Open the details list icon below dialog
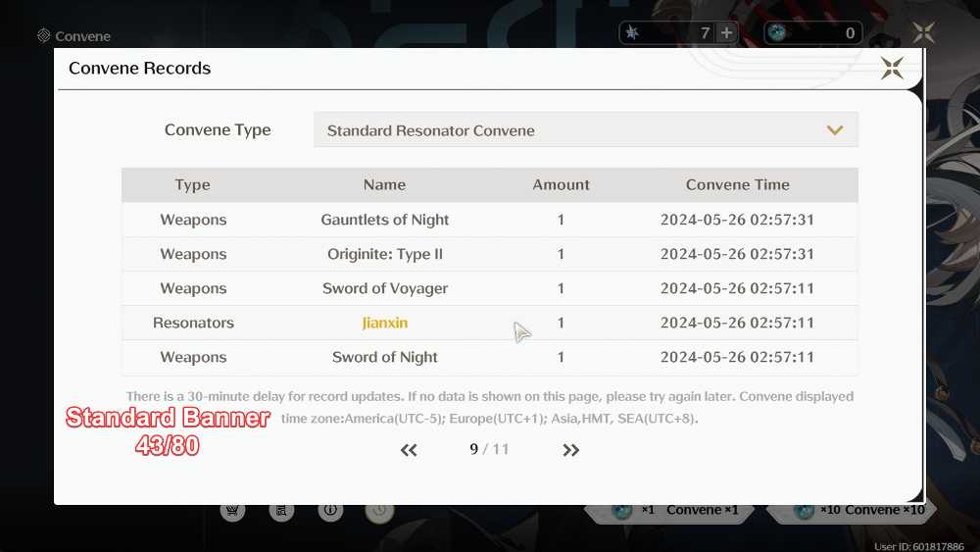 pos(281,510)
